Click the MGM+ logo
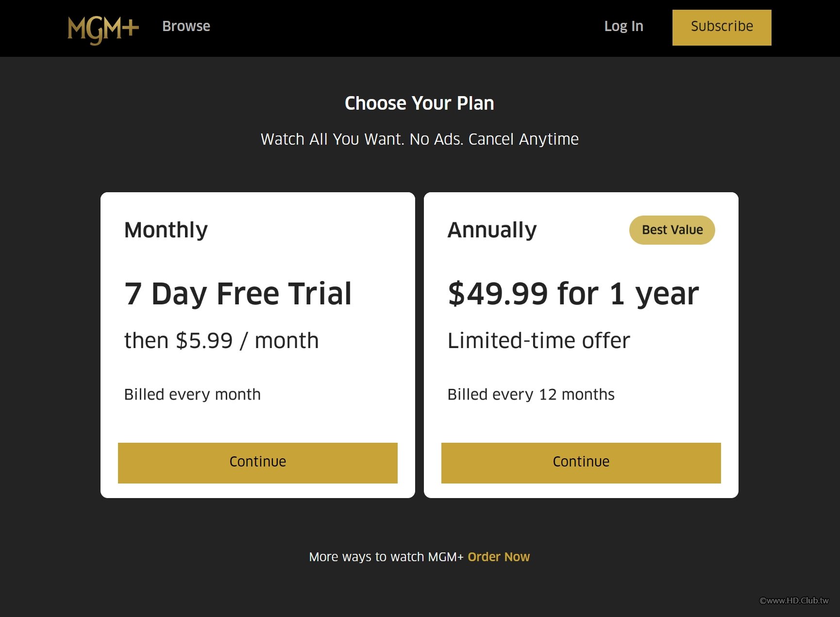This screenshot has width=840, height=617. [x=103, y=28]
